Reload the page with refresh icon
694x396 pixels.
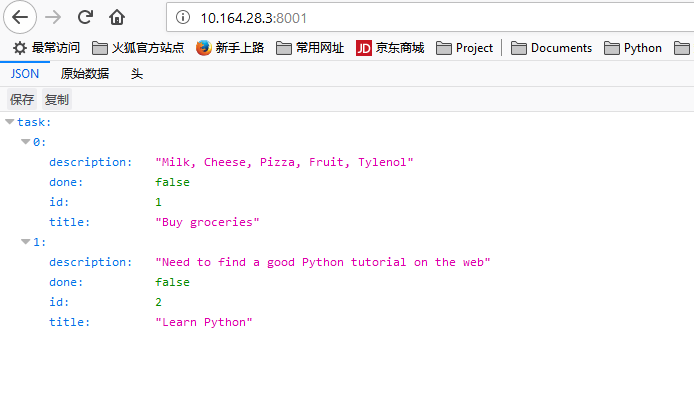click(85, 17)
